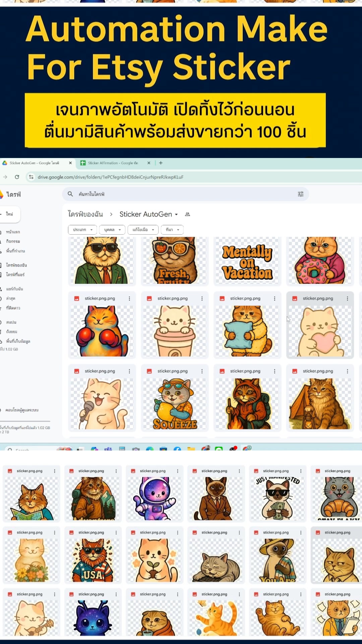
Task: Open the Mentally on Vacation sticker thumbnail
Action: pyautogui.click(x=247, y=261)
